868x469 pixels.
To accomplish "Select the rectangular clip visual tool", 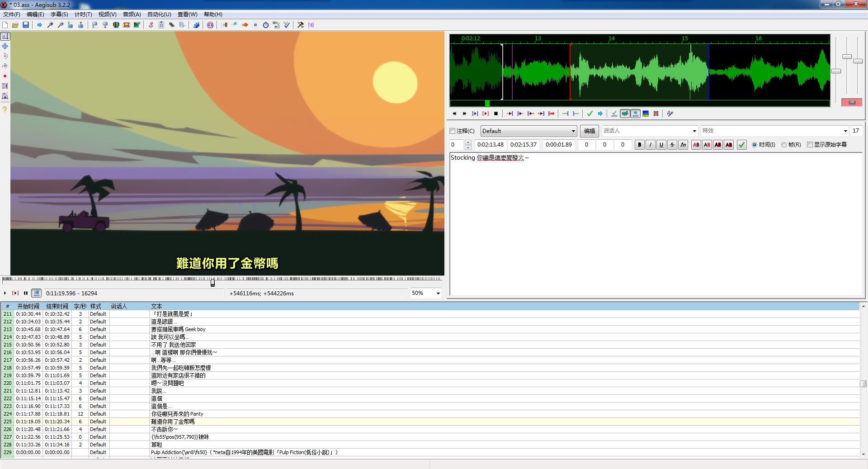I will tap(5, 86).
